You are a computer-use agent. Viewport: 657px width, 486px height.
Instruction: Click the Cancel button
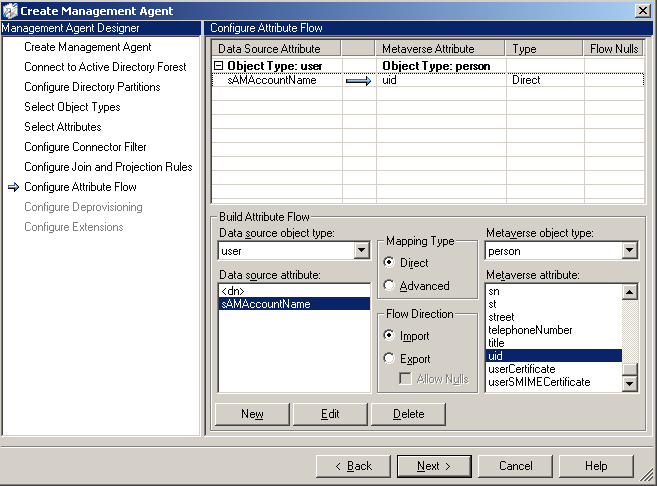click(515, 466)
